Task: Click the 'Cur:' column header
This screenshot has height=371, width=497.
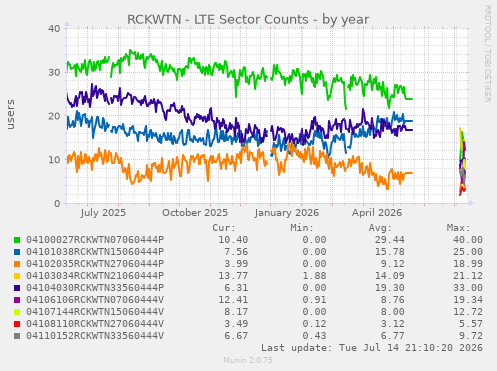Action: click(224, 228)
